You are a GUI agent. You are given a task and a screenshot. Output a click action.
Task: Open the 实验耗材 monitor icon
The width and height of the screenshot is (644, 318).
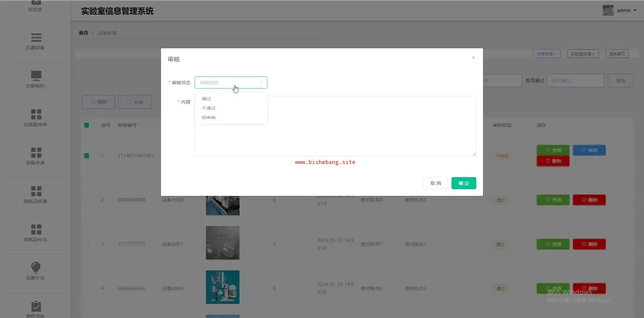[x=36, y=75]
